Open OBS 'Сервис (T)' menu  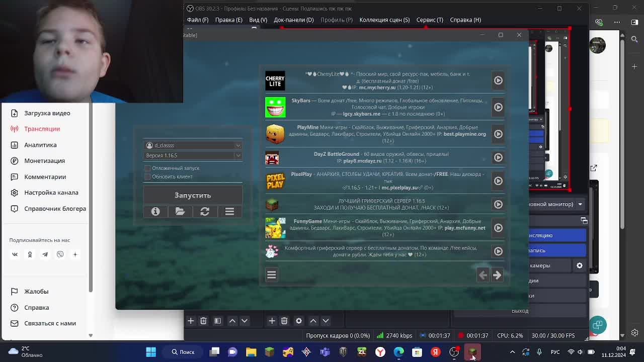click(x=430, y=20)
